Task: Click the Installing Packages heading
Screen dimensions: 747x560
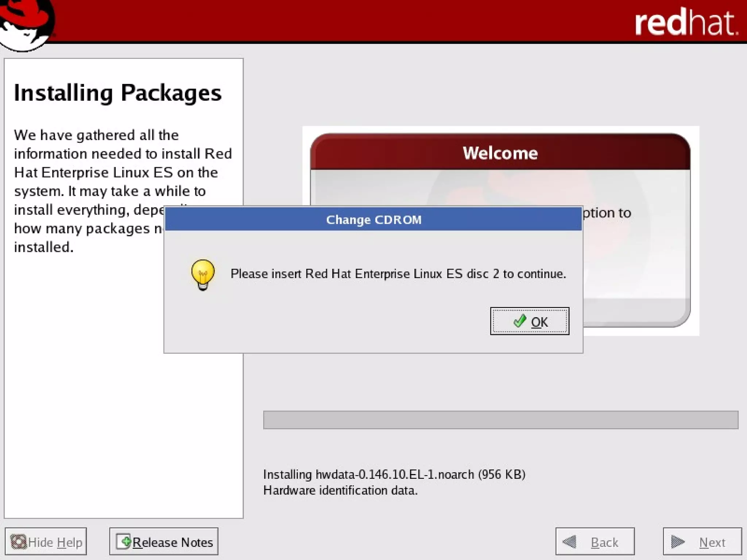Action: [117, 93]
